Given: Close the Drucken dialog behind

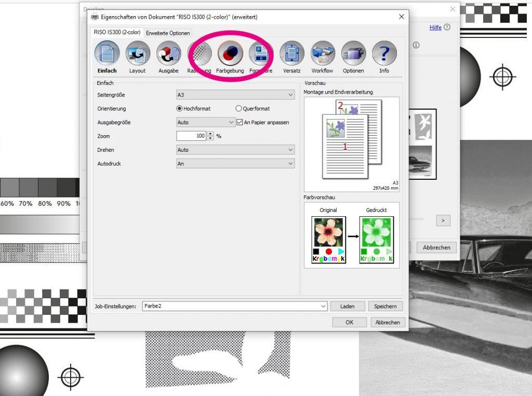Looking at the screenshot, I should click(453, 9).
